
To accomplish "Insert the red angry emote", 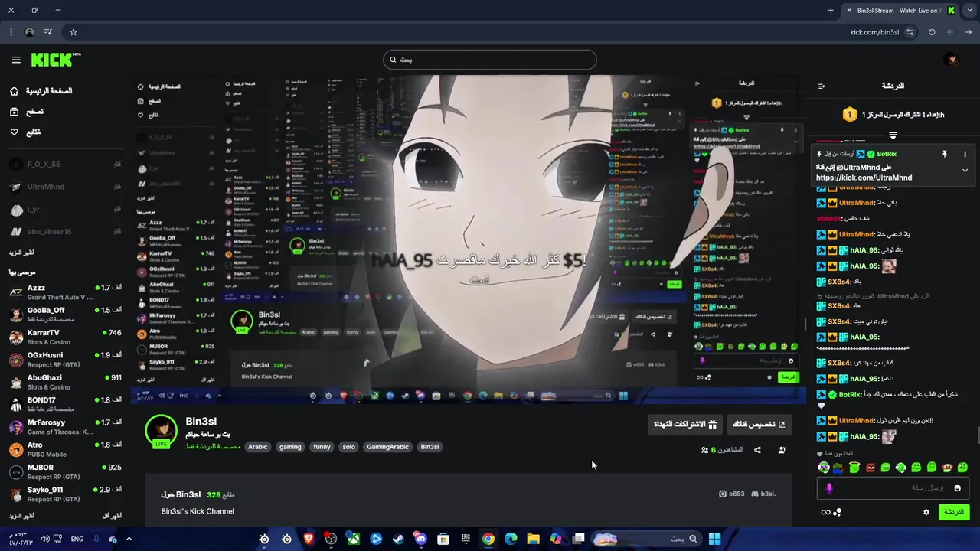I will click(x=870, y=468).
